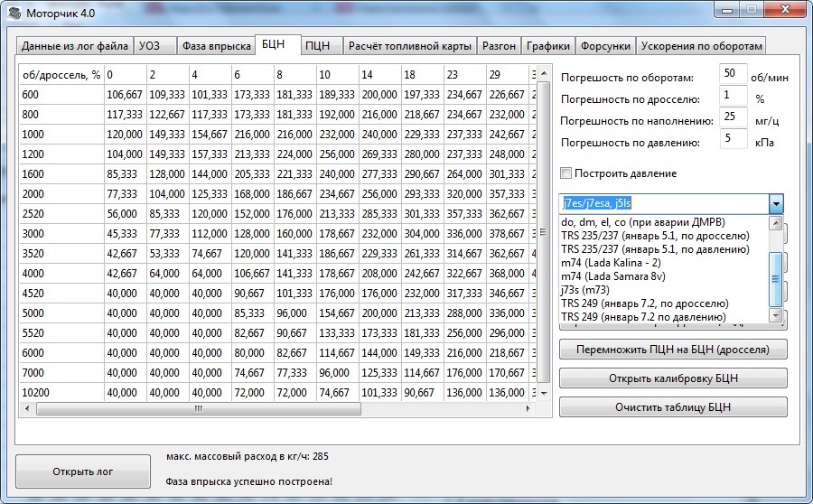Open the Ускорения по оборотам tab

(701, 46)
